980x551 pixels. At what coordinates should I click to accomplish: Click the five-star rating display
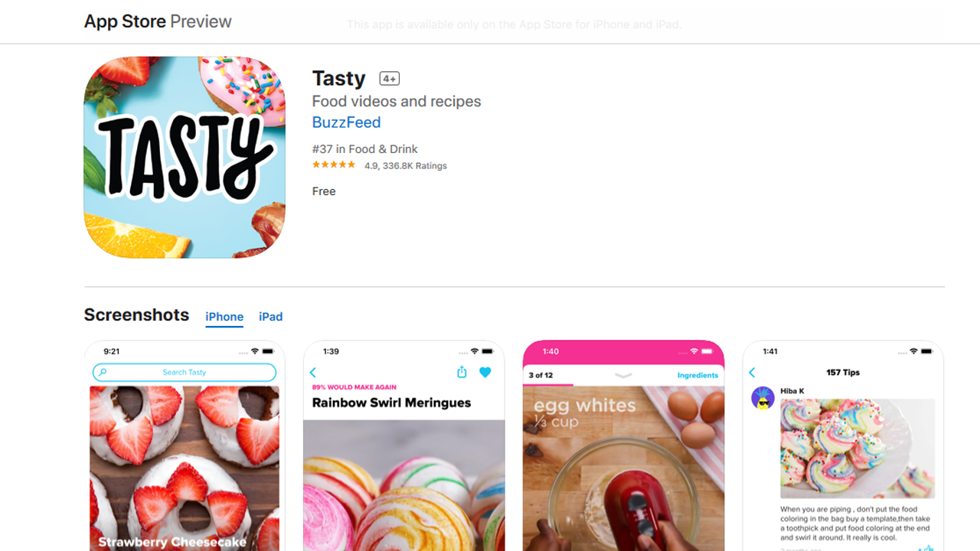tap(334, 165)
